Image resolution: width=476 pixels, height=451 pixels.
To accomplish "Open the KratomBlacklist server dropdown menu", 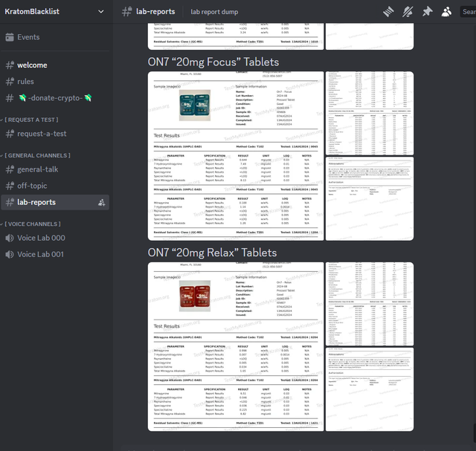I will (101, 12).
